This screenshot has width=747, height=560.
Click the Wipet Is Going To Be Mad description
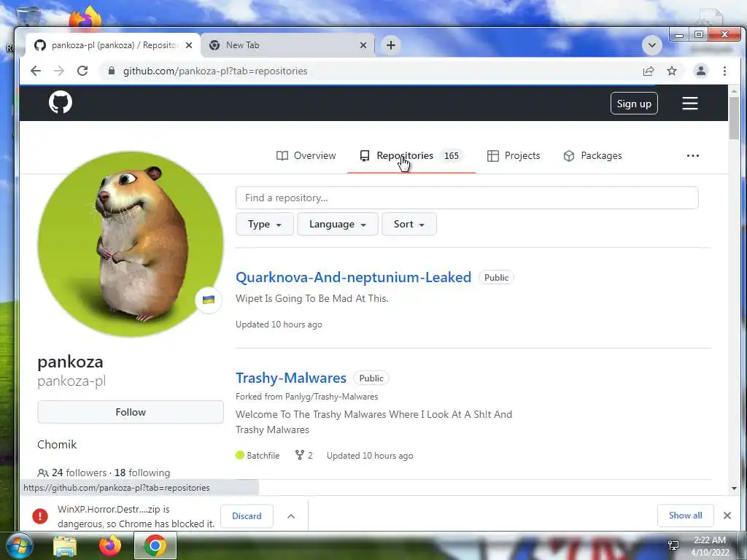click(312, 298)
